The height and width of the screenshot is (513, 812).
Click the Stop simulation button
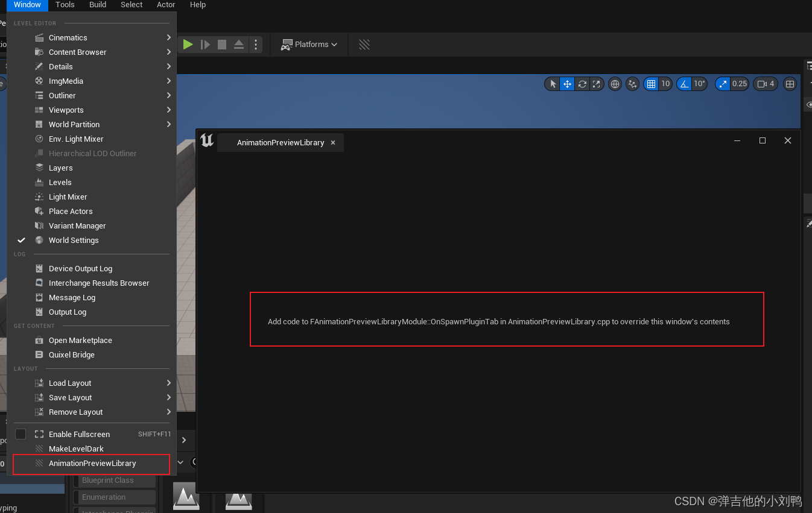click(x=222, y=45)
